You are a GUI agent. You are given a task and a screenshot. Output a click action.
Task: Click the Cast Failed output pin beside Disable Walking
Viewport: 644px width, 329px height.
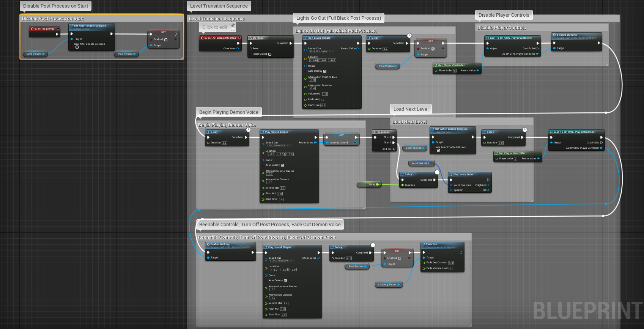pos(537,49)
